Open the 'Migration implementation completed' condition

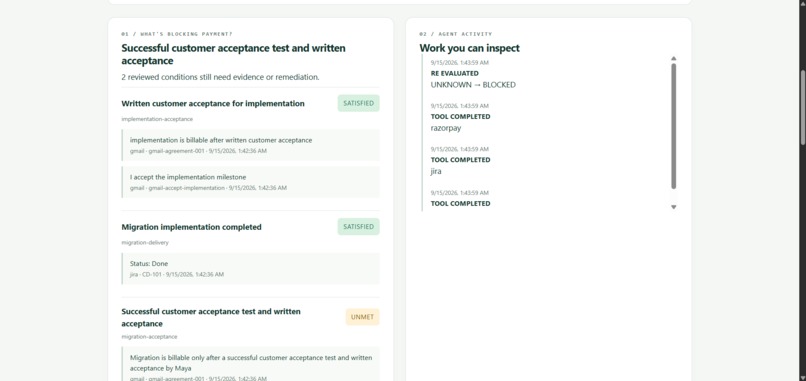tap(191, 227)
